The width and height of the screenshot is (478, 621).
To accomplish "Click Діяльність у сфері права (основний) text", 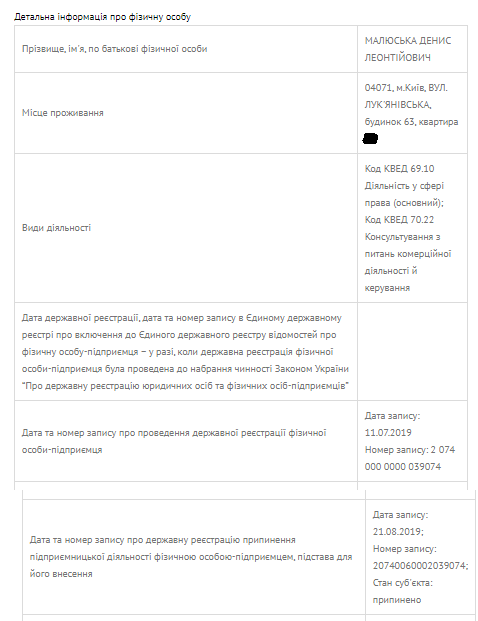I will (404, 194).
